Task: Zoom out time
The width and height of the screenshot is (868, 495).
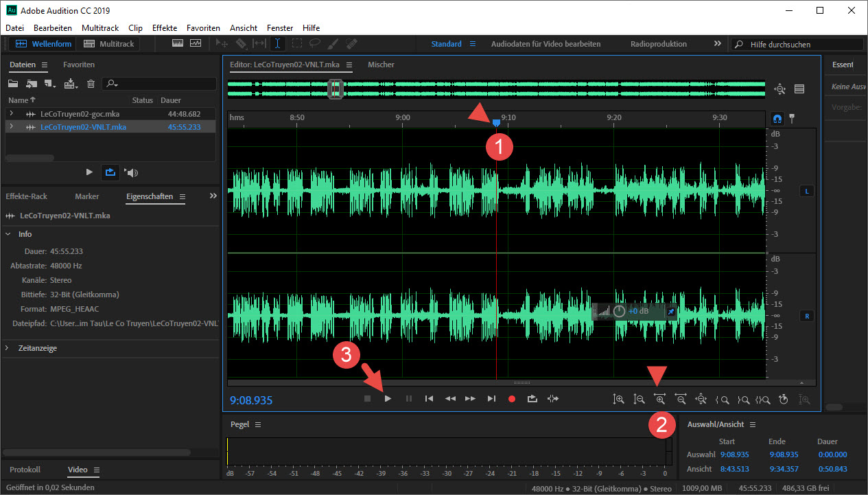Action: [x=681, y=398]
